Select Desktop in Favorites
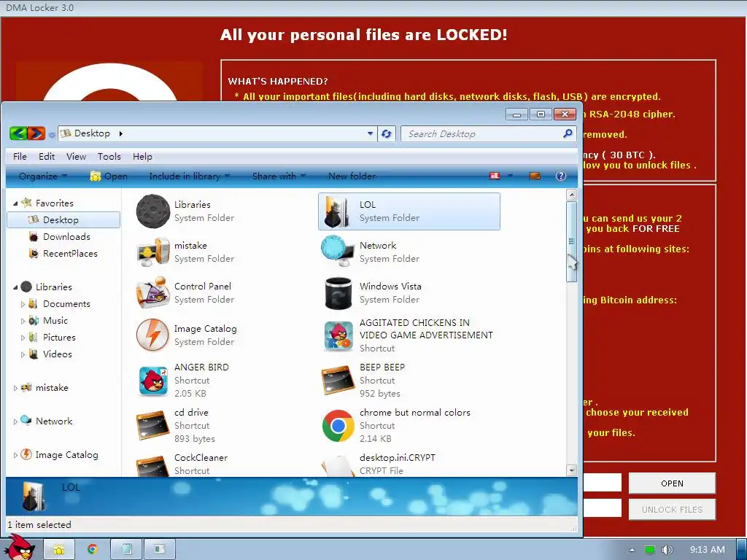The image size is (747, 560). click(63, 219)
